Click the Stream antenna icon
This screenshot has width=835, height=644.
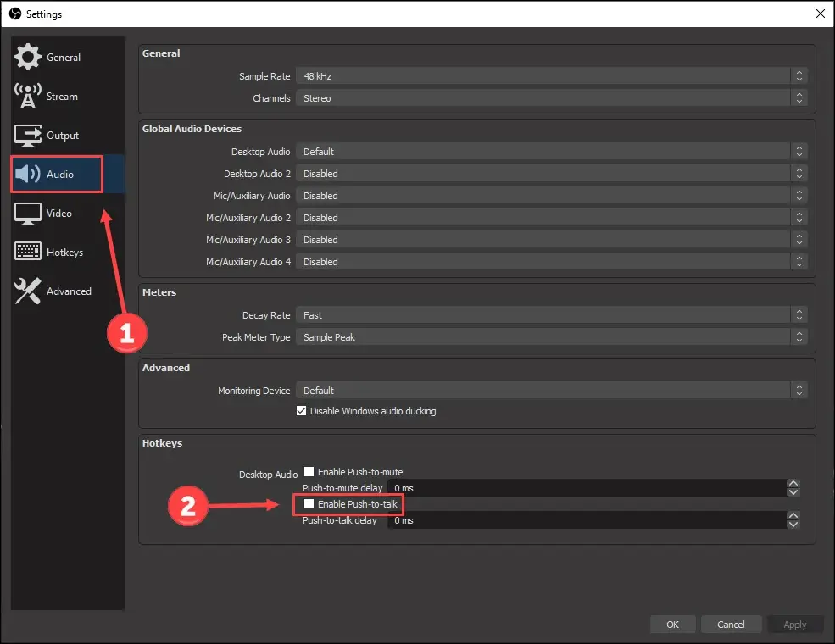27,96
